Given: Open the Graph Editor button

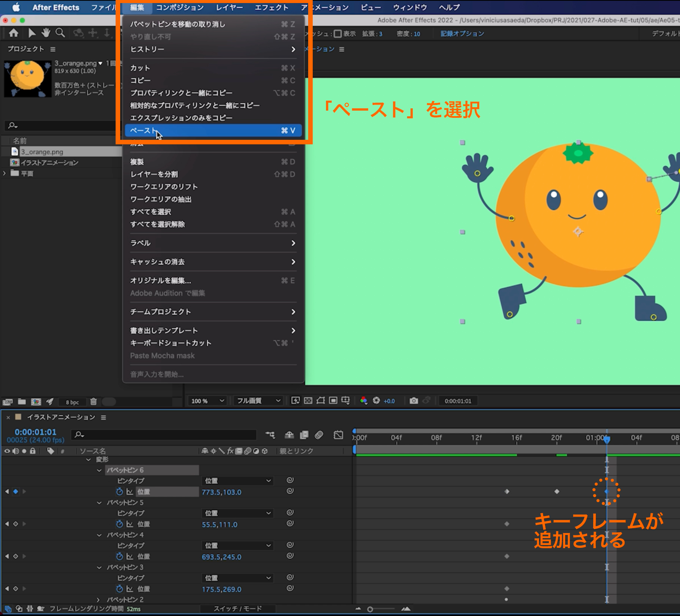Looking at the screenshot, I should click(338, 435).
